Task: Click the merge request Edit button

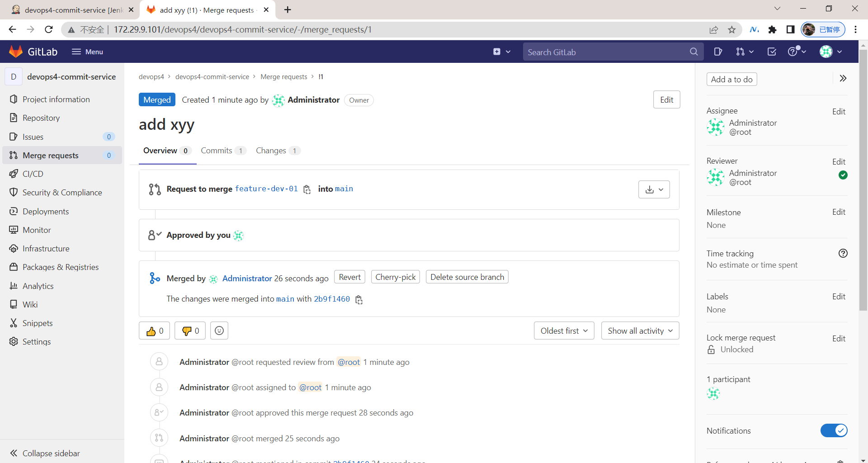Action: coord(666,100)
